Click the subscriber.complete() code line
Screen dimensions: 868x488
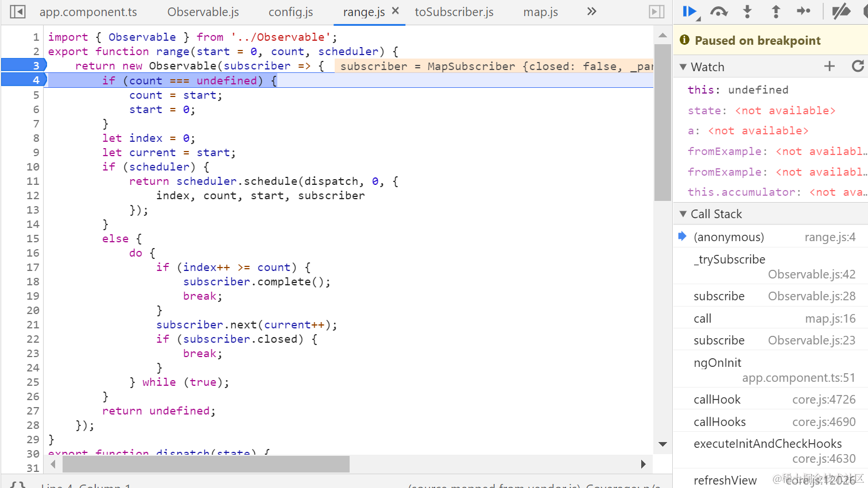[257, 281]
